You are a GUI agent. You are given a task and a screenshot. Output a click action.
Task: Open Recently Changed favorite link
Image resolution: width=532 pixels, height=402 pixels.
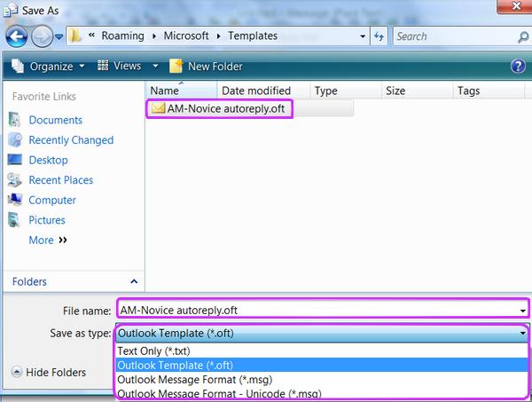point(71,140)
